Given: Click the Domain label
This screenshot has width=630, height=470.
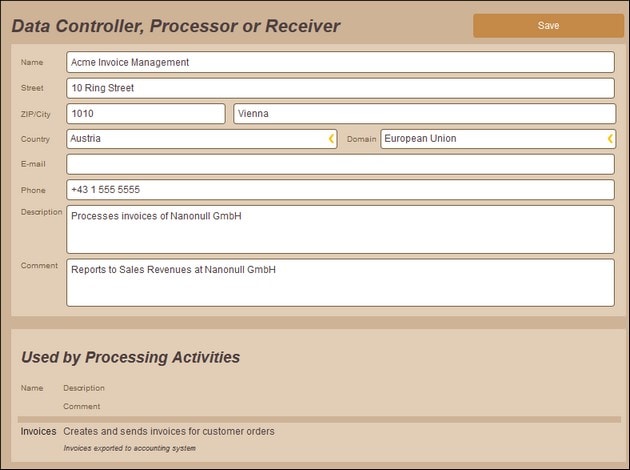Looking at the screenshot, I should pyautogui.click(x=362, y=139).
